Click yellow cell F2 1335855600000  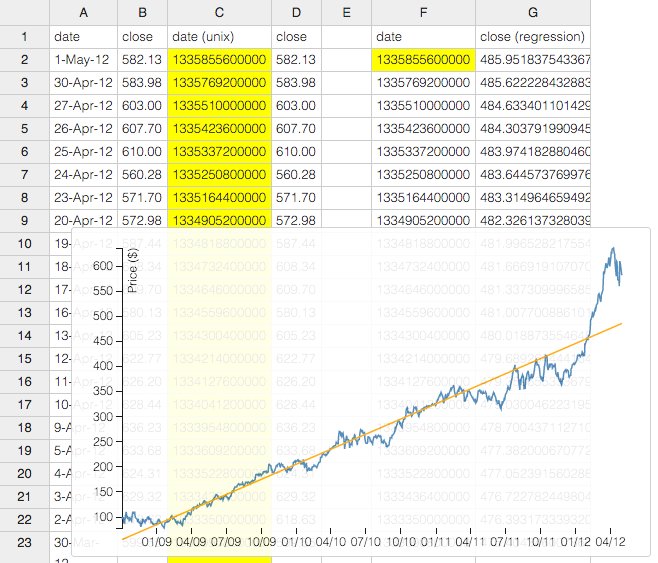[423, 60]
